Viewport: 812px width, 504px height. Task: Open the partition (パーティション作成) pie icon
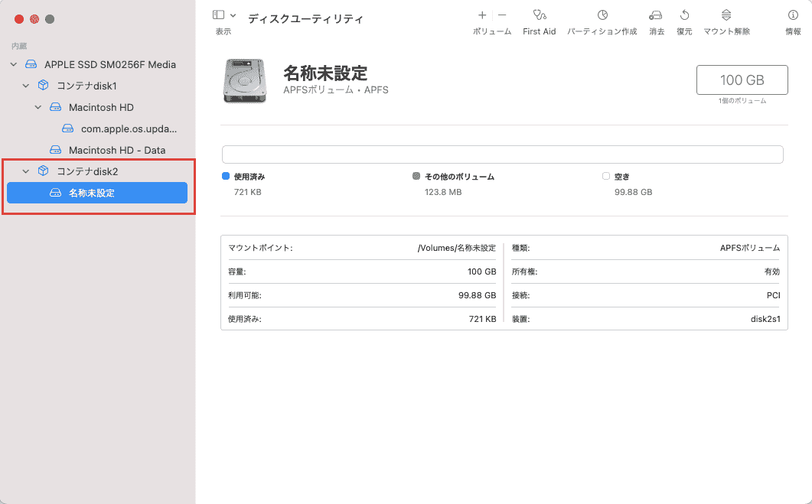point(602,15)
